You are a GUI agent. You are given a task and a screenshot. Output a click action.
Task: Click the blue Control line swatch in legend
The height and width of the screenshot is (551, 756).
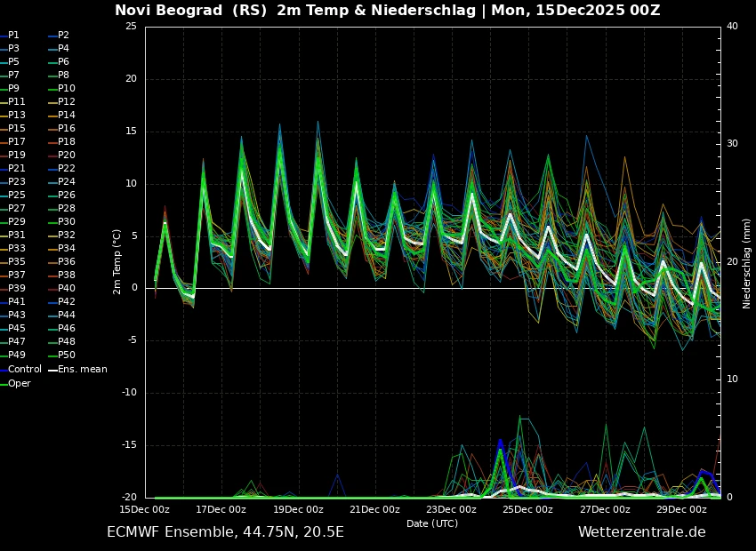(4, 370)
